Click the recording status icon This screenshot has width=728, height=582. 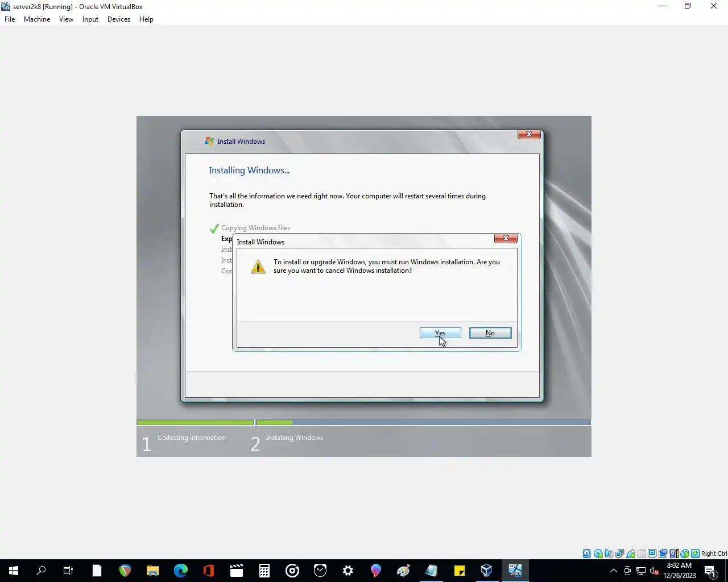click(x=663, y=554)
